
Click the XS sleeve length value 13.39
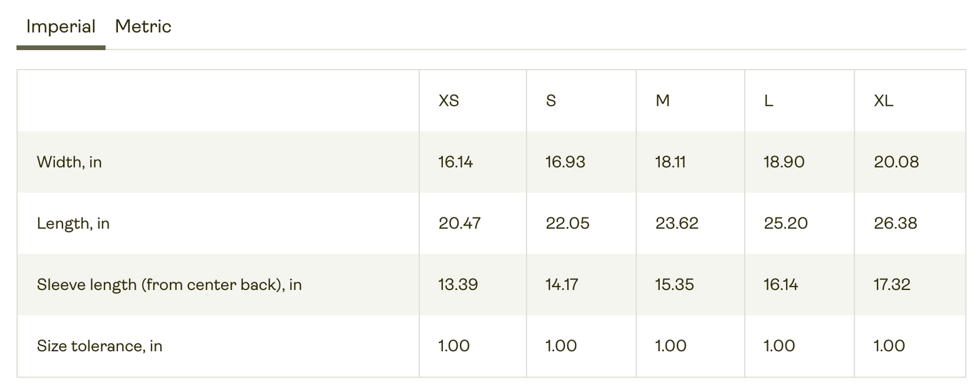[x=458, y=285]
